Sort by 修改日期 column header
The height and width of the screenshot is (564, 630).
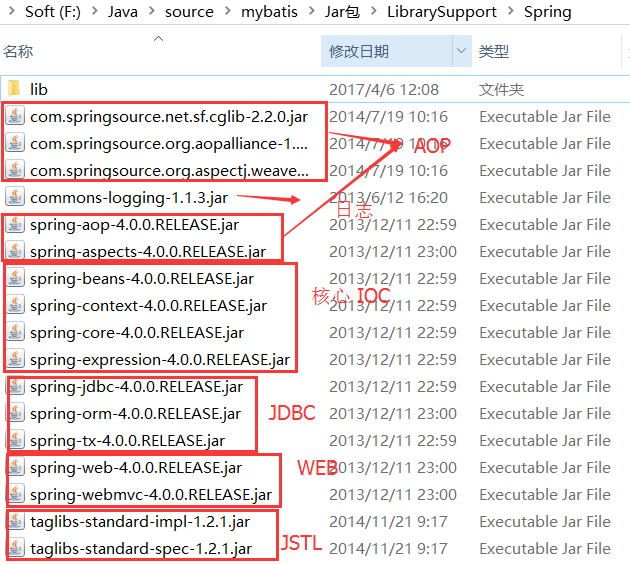(x=359, y=51)
